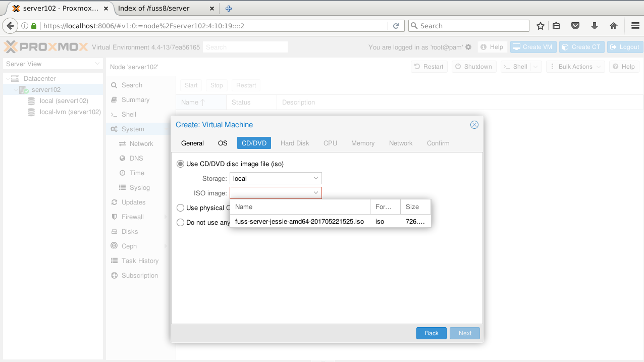Click the Create CT button
Screen dimensions: 644x362
582,47
